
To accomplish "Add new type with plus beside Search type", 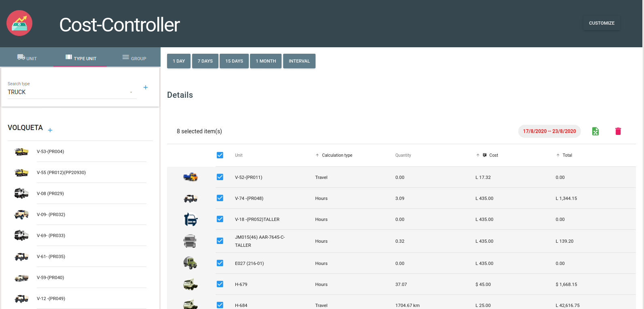I will pyautogui.click(x=146, y=87).
